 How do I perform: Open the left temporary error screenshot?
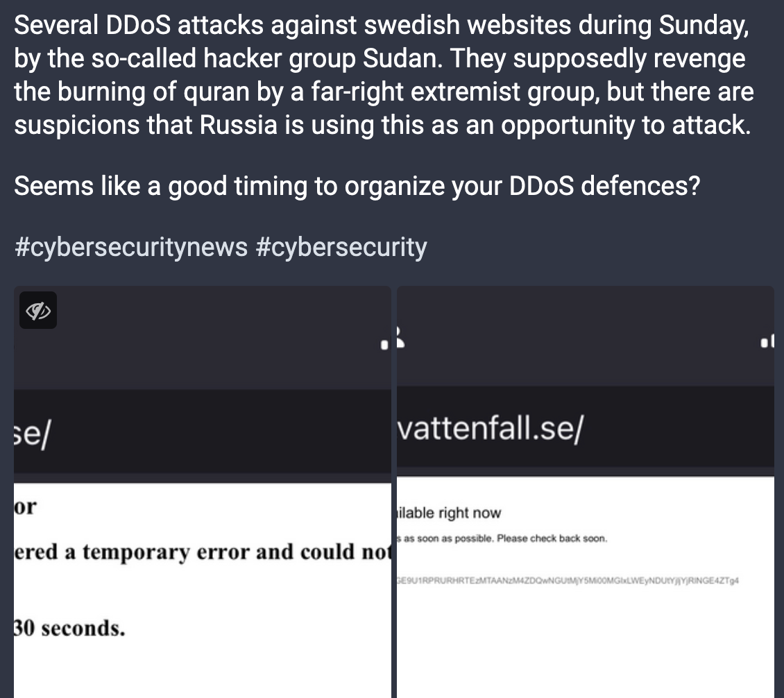click(x=203, y=492)
